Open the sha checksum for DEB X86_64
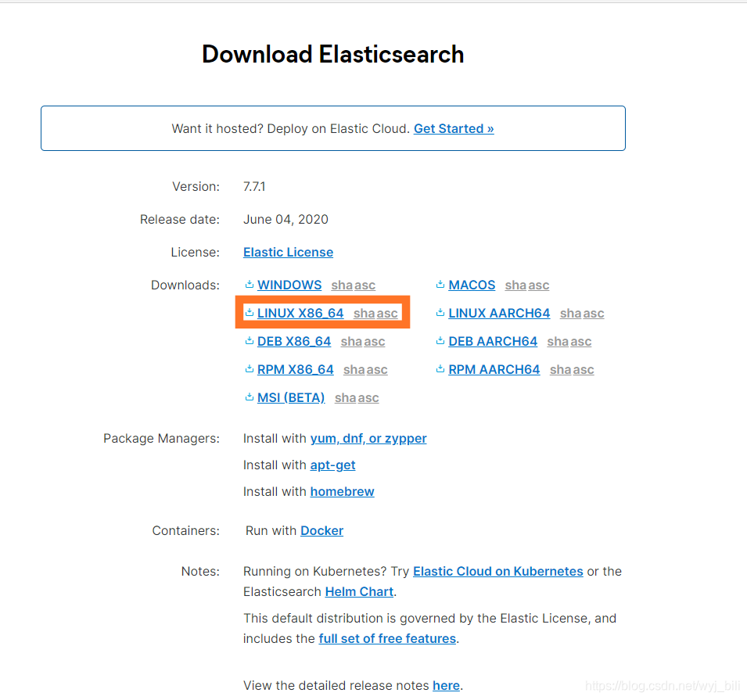The image size is (747, 700). pyautogui.click(x=351, y=341)
